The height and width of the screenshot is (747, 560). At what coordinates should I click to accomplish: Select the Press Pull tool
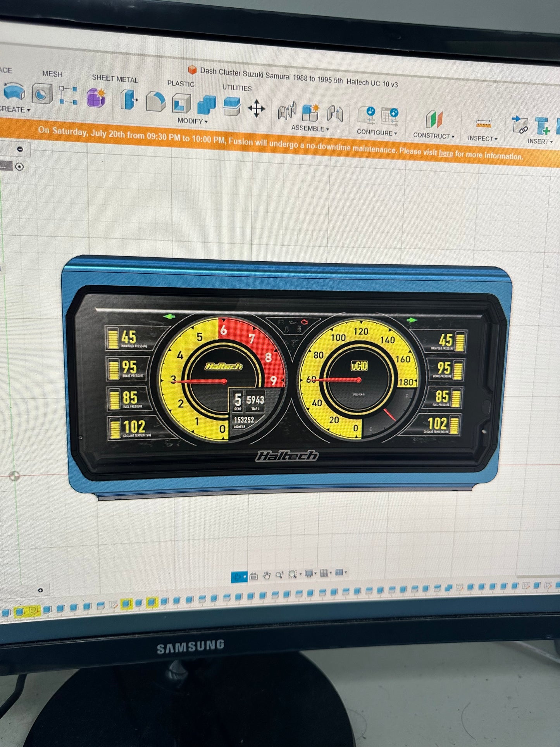click(x=129, y=100)
